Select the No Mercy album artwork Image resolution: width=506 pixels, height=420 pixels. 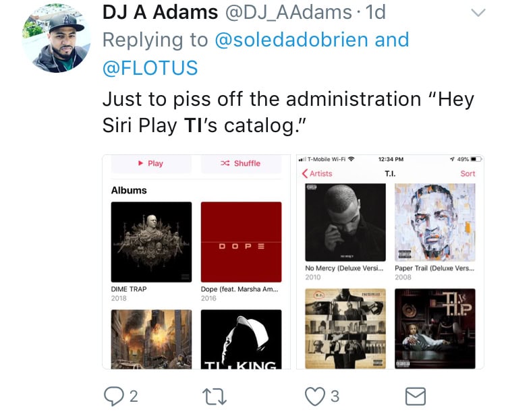(345, 222)
